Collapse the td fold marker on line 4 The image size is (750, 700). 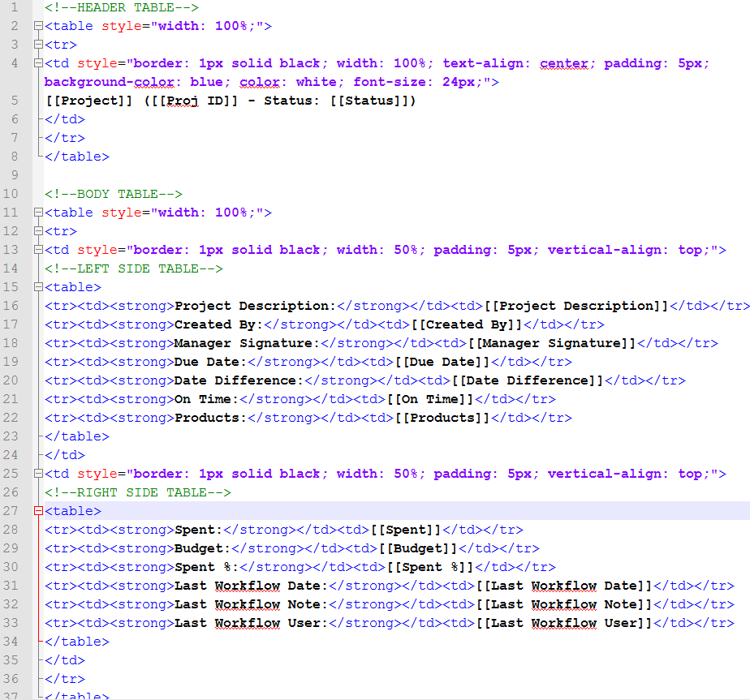38,63
